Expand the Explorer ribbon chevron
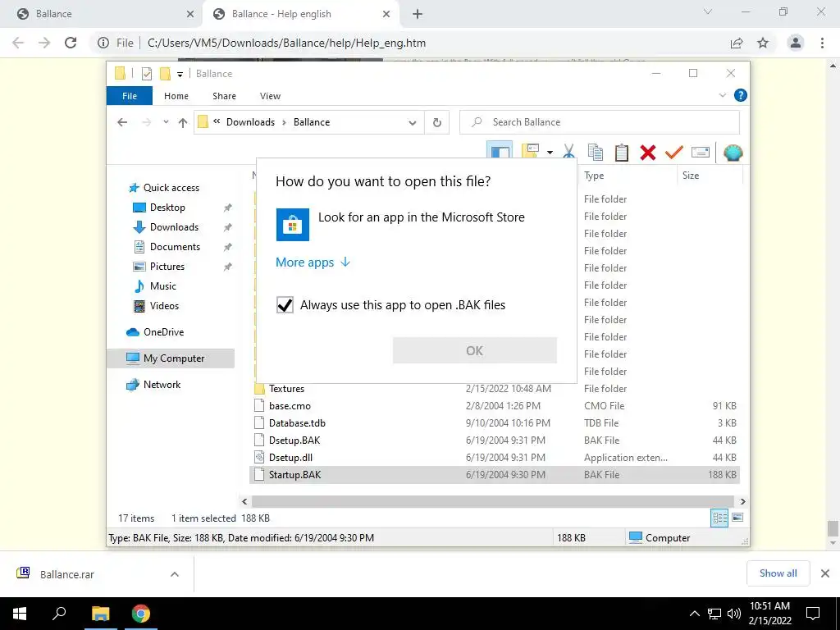The height and width of the screenshot is (630, 840). coord(722,95)
